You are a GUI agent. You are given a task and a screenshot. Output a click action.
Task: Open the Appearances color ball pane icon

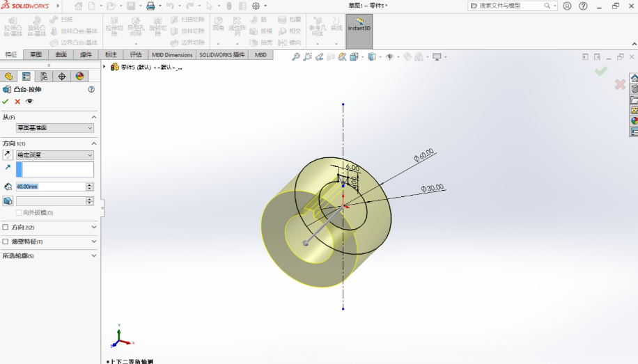[634, 121]
